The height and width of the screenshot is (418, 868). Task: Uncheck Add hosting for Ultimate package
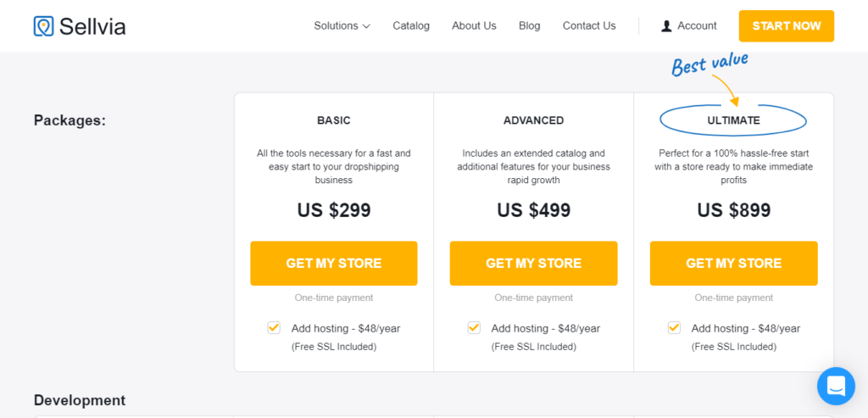tap(674, 327)
